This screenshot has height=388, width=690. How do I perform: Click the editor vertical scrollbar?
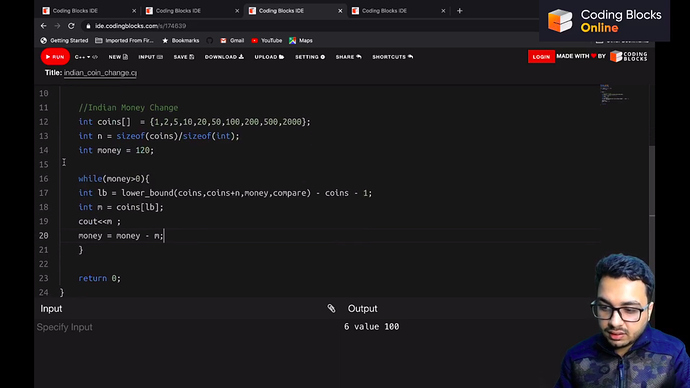click(652, 180)
